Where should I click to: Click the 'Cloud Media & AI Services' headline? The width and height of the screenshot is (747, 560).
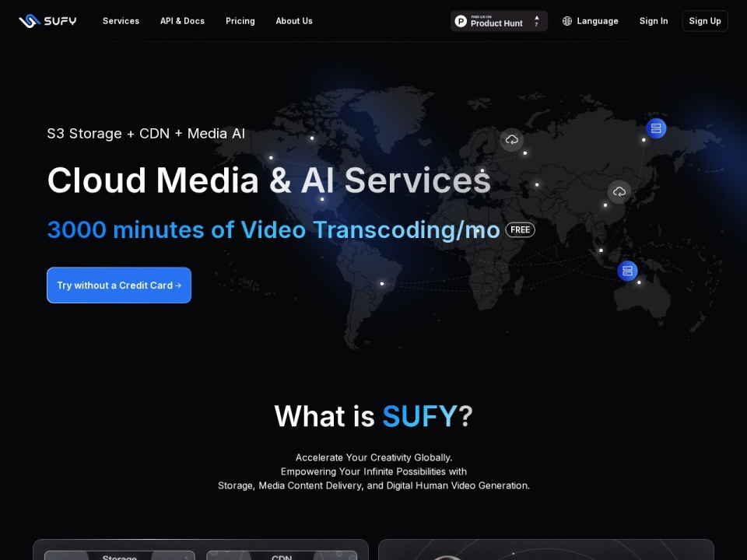(x=268, y=180)
